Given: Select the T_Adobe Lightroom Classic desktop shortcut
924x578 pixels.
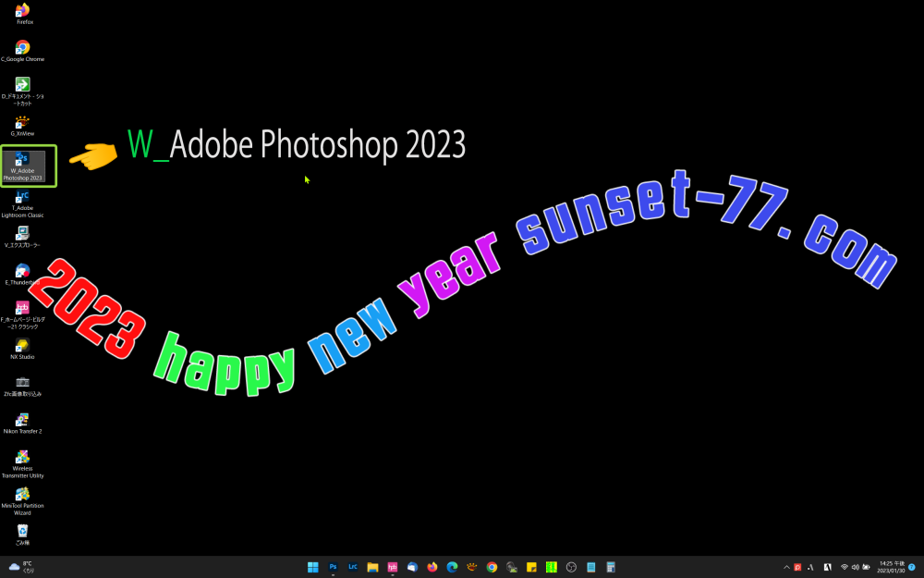Looking at the screenshot, I should coord(22,204).
